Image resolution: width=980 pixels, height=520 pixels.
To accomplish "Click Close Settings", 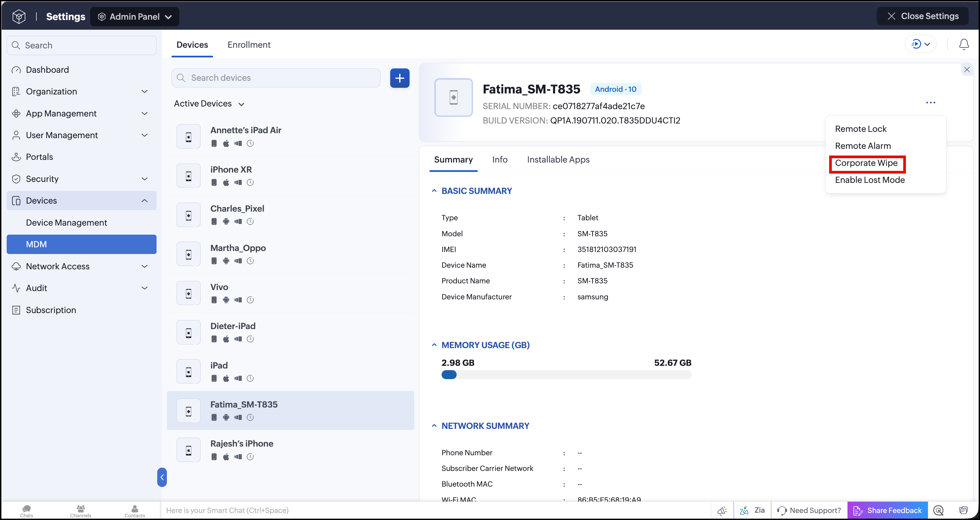I will click(923, 16).
